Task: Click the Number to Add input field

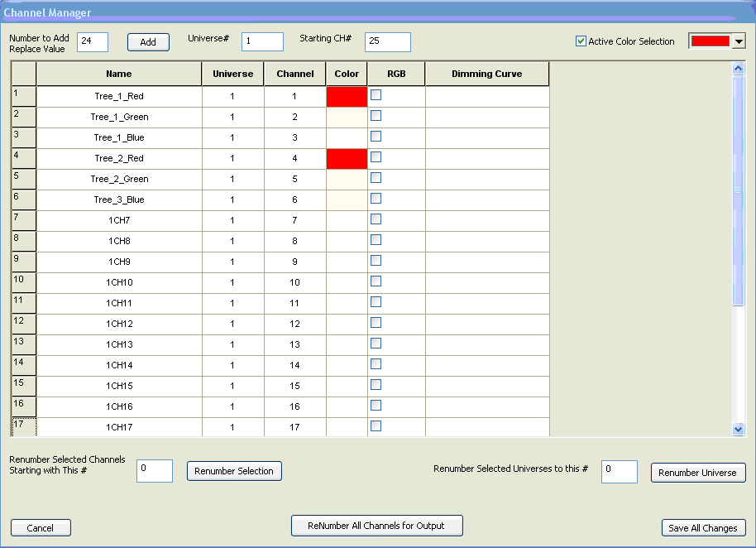Action: coord(93,42)
